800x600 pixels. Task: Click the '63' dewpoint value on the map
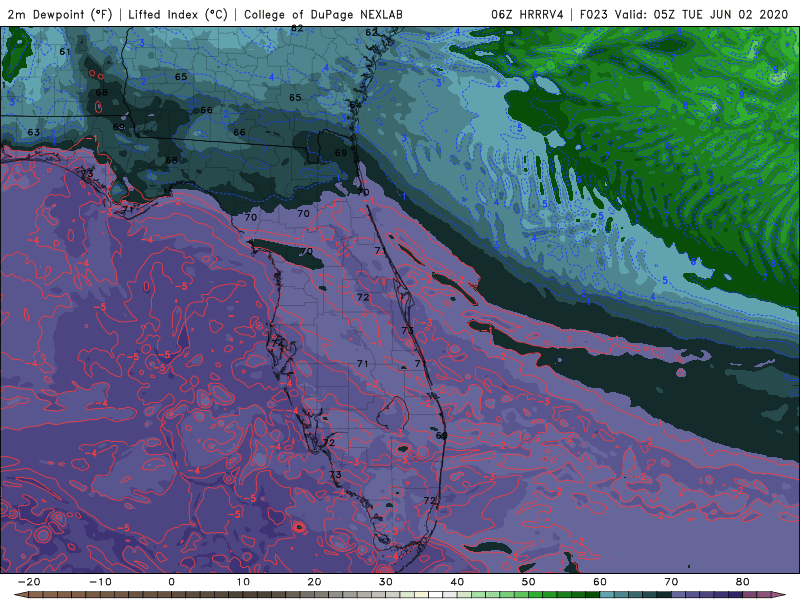tap(34, 132)
